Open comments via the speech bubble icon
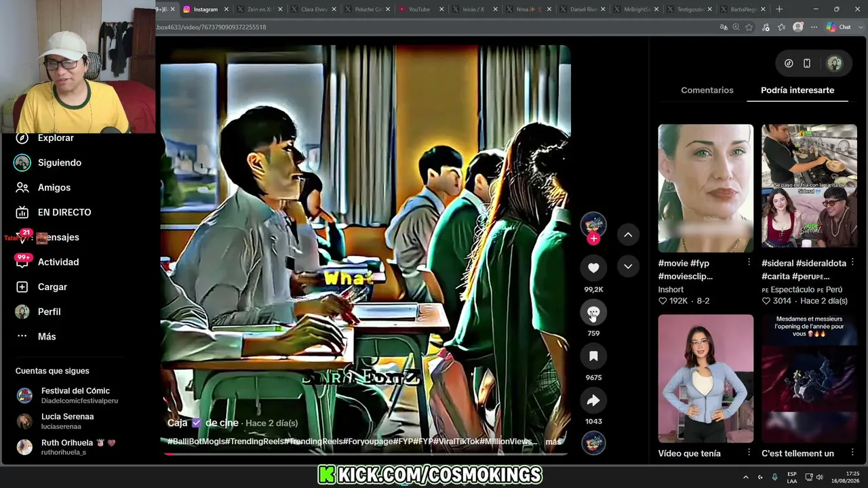The height and width of the screenshot is (488, 868). click(x=593, y=312)
